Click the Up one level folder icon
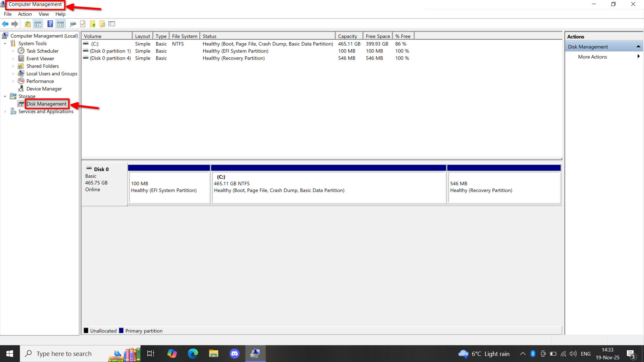The width and height of the screenshot is (644, 362). pyautogui.click(x=28, y=24)
